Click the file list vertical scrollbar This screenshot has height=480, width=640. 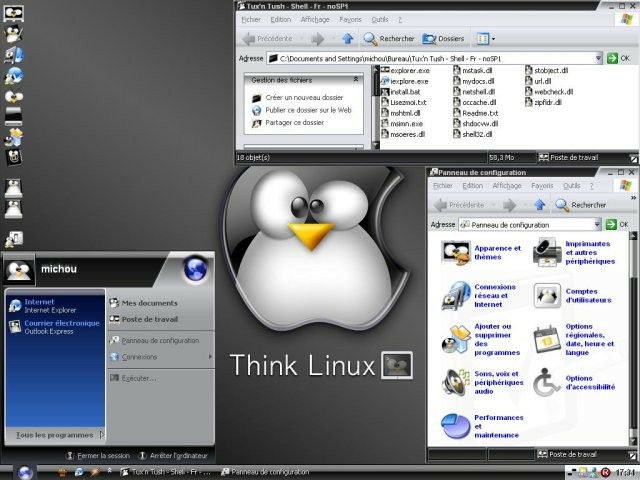376,107
